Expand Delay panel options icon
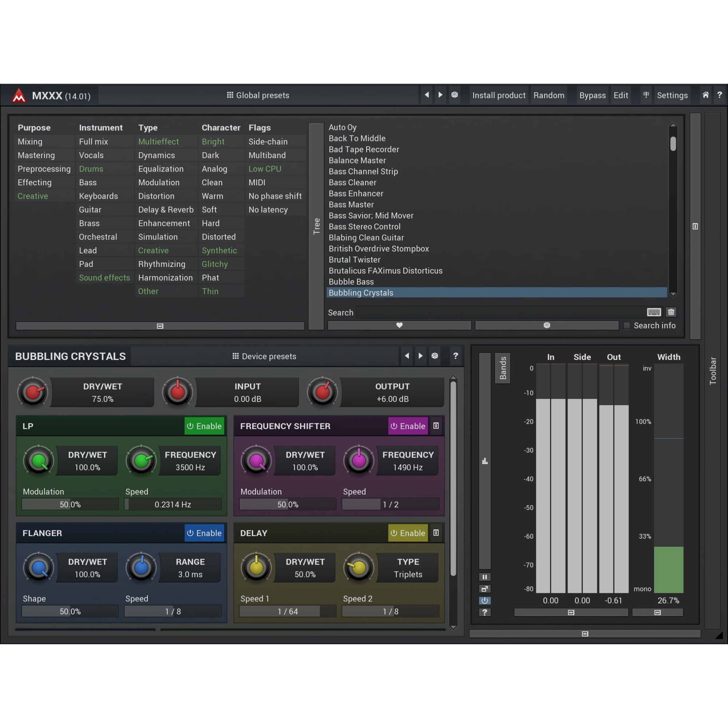The width and height of the screenshot is (728, 728). (x=436, y=533)
